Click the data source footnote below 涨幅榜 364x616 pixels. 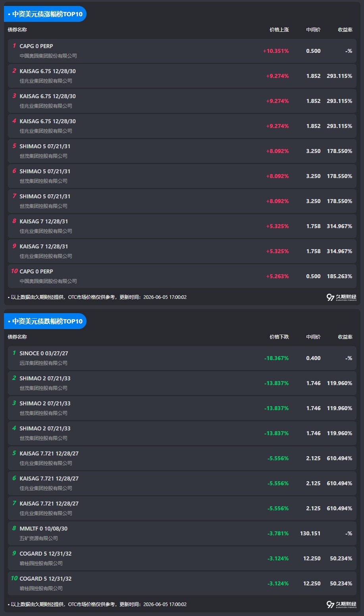click(97, 297)
